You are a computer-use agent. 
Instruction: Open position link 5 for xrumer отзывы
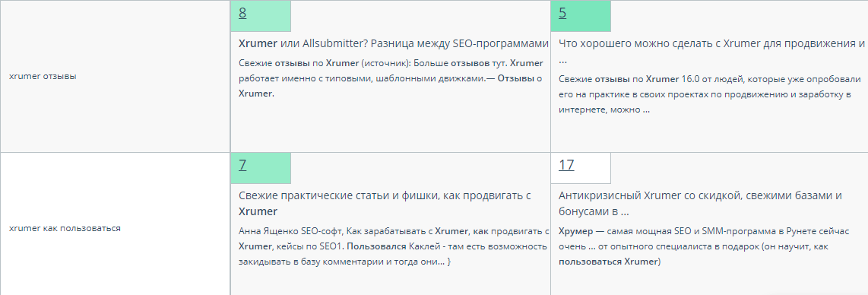(x=562, y=13)
